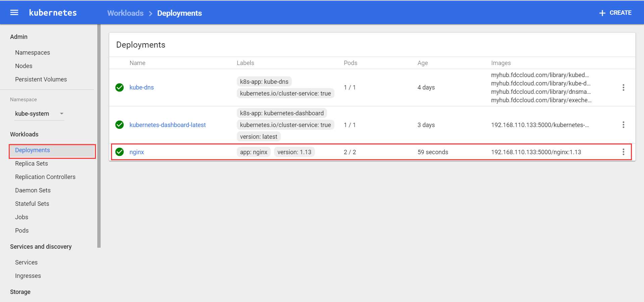Open Daemon Sets page

33,190
